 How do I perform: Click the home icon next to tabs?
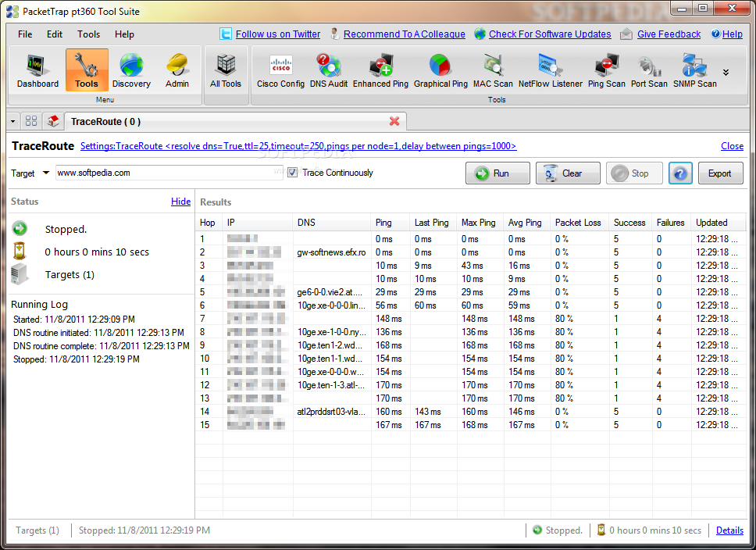53,120
